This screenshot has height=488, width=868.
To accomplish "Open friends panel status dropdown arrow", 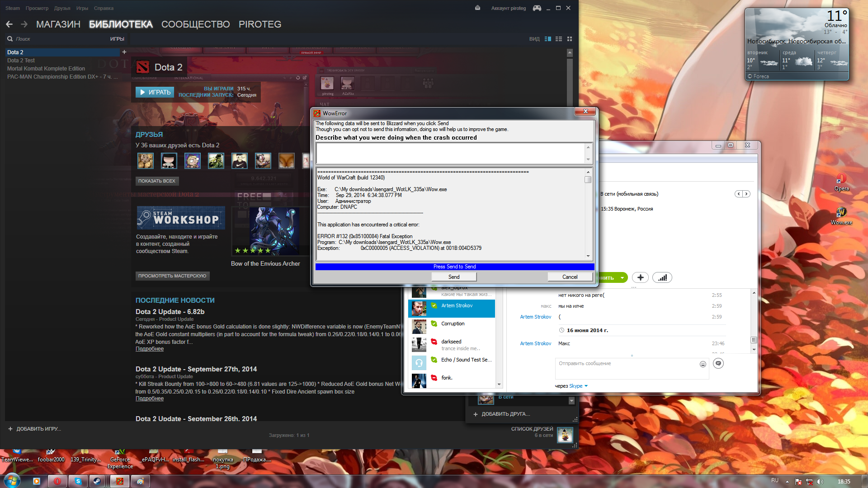I will tap(571, 401).
